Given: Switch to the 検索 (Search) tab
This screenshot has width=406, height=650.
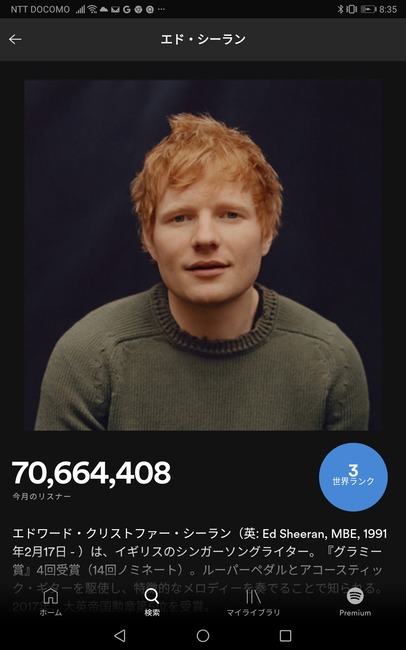Looking at the screenshot, I should point(152,602).
